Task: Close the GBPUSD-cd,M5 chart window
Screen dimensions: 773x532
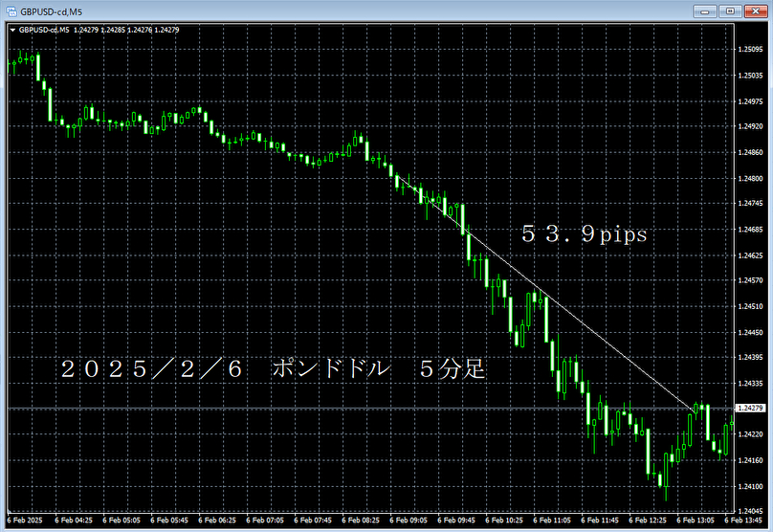Action: click(755, 11)
